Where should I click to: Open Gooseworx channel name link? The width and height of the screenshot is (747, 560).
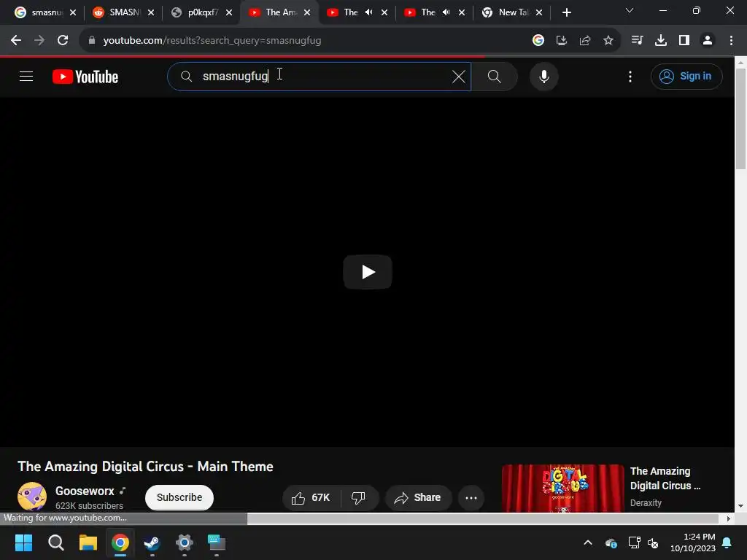[85, 491]
